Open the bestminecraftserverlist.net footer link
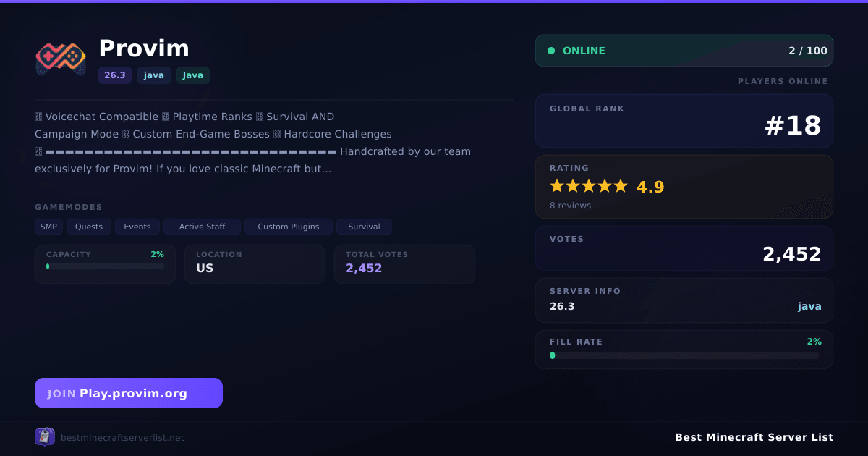Image resolution: width=868 pixels, height=456 pixels. point(122,438)
